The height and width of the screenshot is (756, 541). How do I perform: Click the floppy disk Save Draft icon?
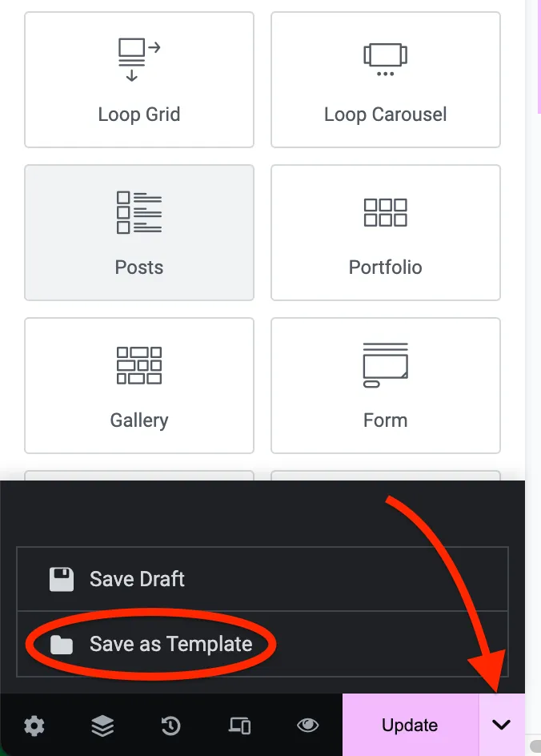pos(62,579)
